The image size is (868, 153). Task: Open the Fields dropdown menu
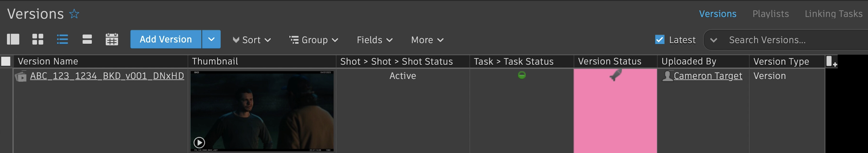(374, 40)
